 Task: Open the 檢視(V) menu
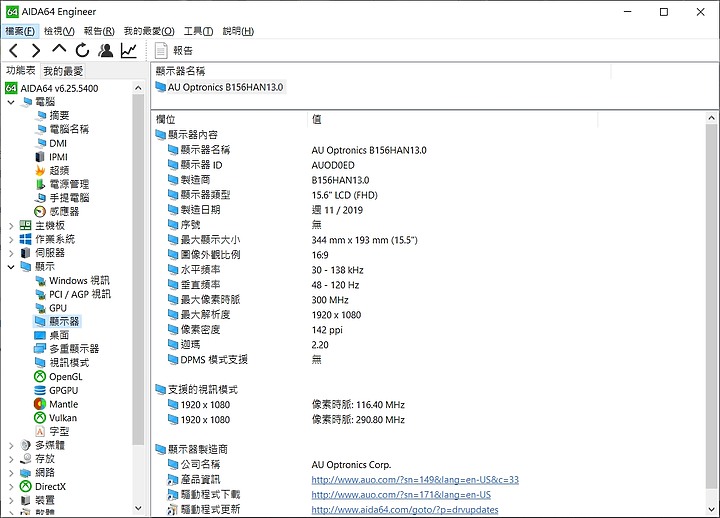(x=59, y=31)
